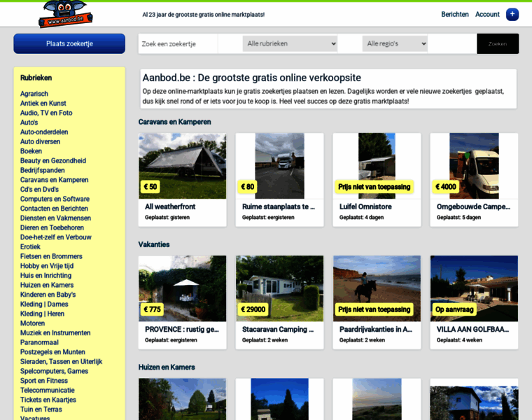Click the € 29000 price tag

(253, 309)
